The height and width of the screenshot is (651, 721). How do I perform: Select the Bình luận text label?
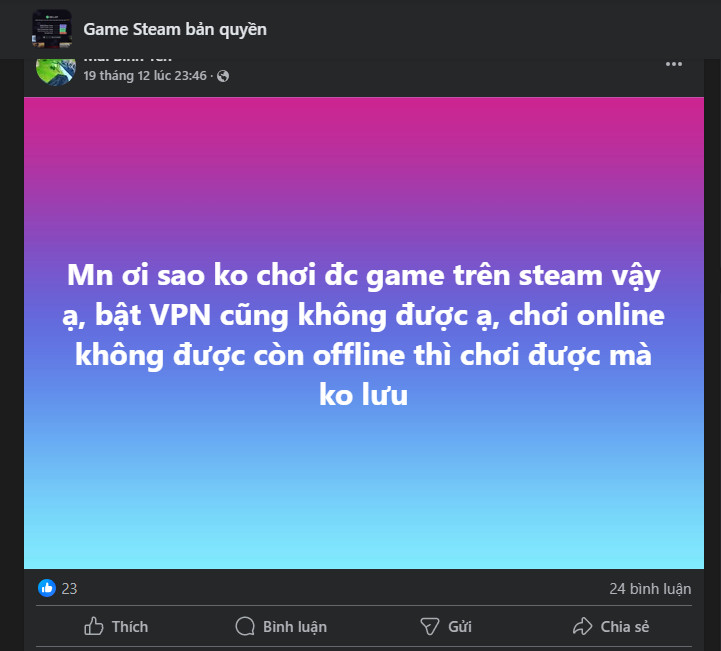[295, 627]
